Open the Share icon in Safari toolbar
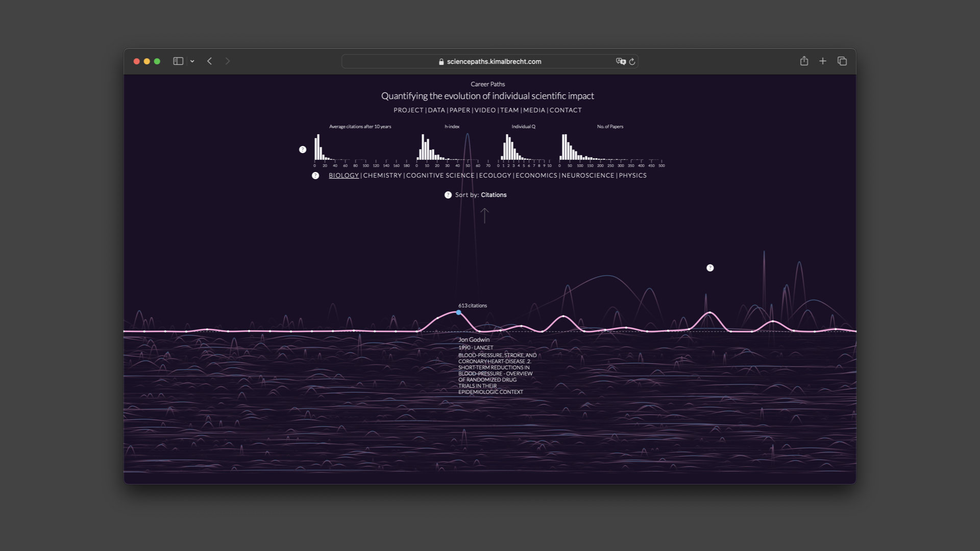Image resolution: width=980 pixels, height=551 pixels. pyautogui.click(x=804, y=61)
